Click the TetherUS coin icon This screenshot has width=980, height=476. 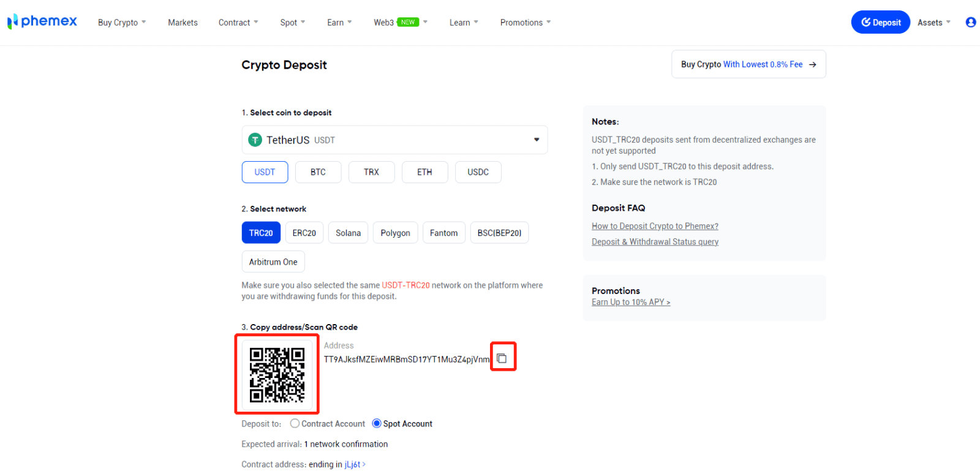(x=255, y=140)
